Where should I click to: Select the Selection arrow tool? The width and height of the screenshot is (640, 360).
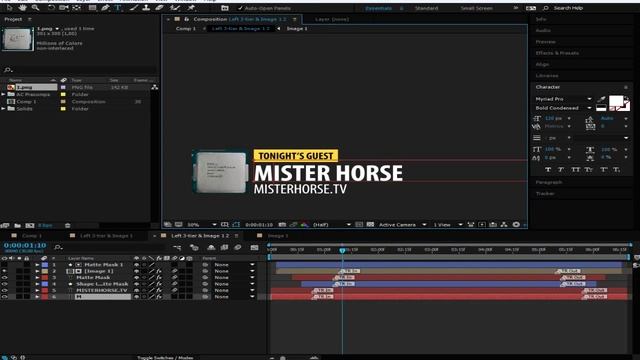[x=10, y=8]
